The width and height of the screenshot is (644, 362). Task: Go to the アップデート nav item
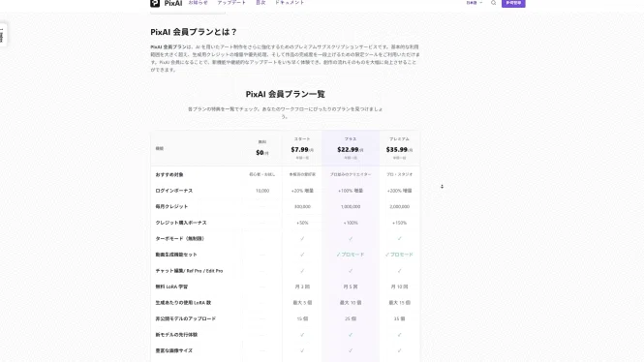point(231,3)
